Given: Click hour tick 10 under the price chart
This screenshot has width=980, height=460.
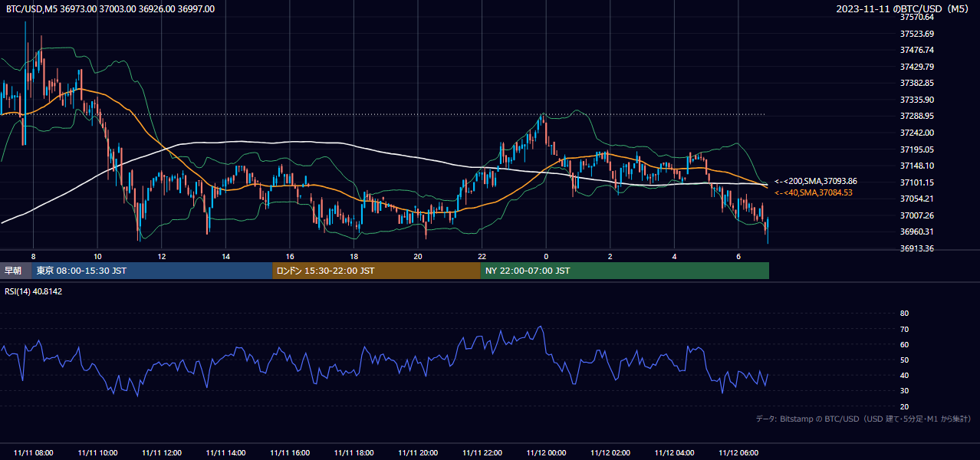Looking at the screenshot, I should [97, 256].
